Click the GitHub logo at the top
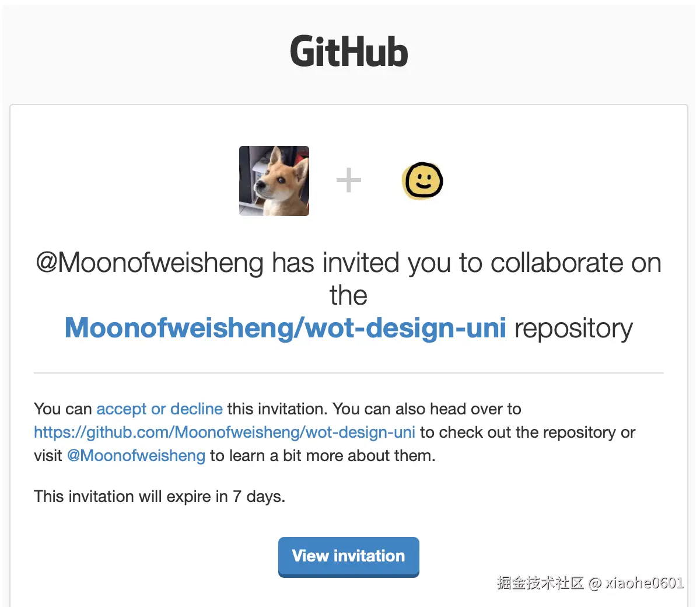The image size is (700, 607). pos(349,51)
